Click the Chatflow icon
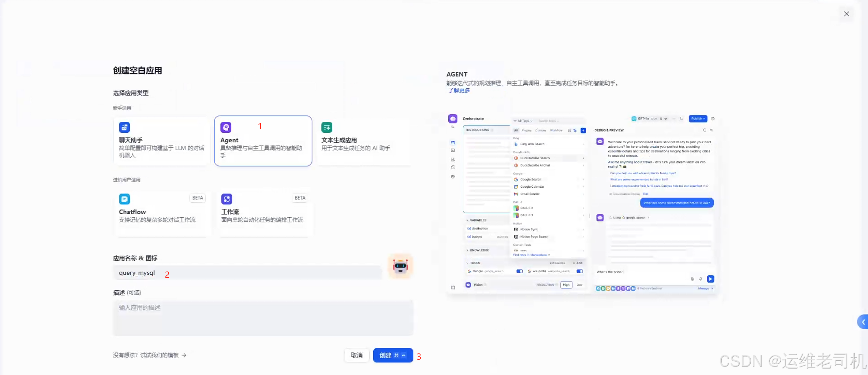Image resolution: width=868 pixels, height=375 pixels. pos(124,199)
